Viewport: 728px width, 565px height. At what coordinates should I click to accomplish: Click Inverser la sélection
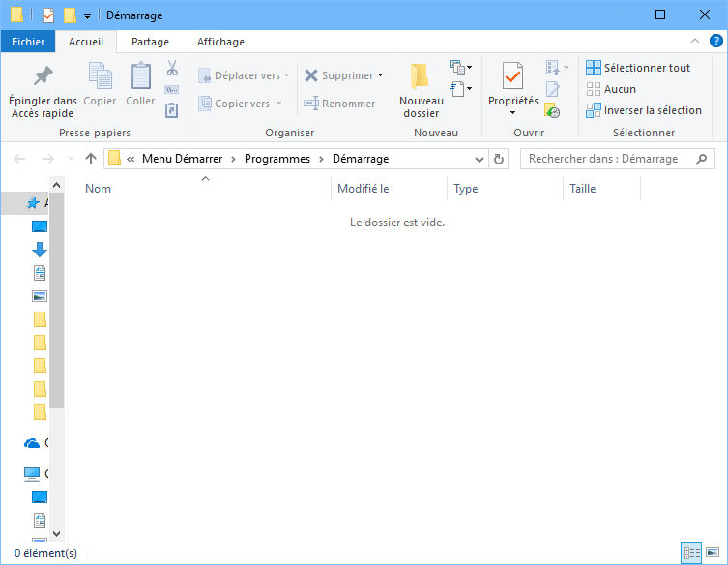coord(643,110)
